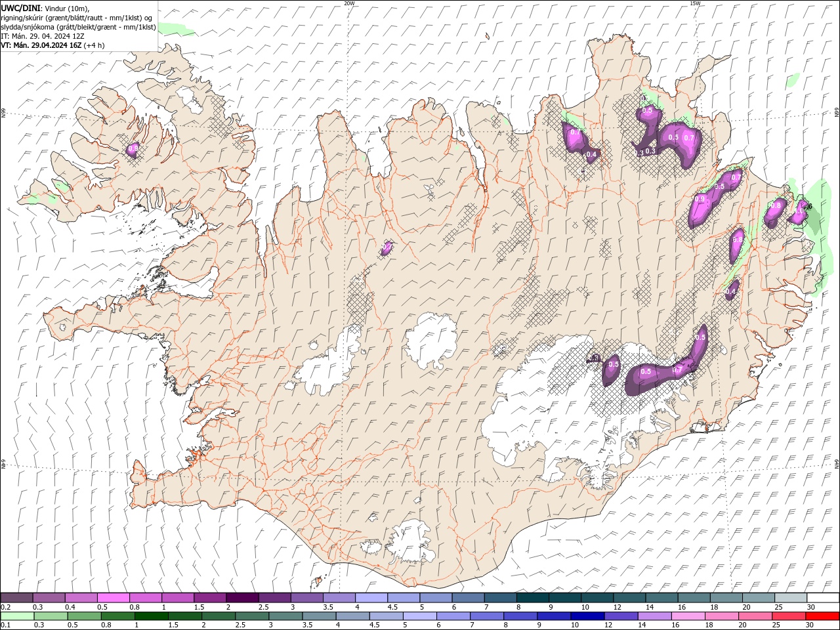Viewport: 840px width, 630px height.
Task: Click the 'slydda/snjókoma' legend description line
Action: (x=78, y=27)
